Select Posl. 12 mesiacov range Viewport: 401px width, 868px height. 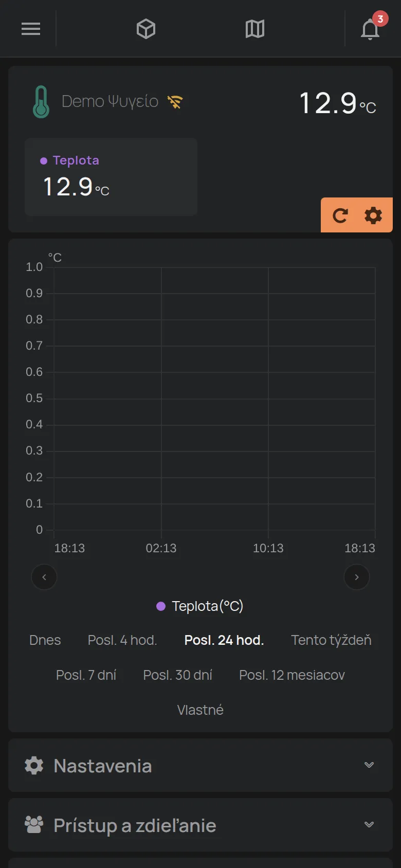point(292,675)
